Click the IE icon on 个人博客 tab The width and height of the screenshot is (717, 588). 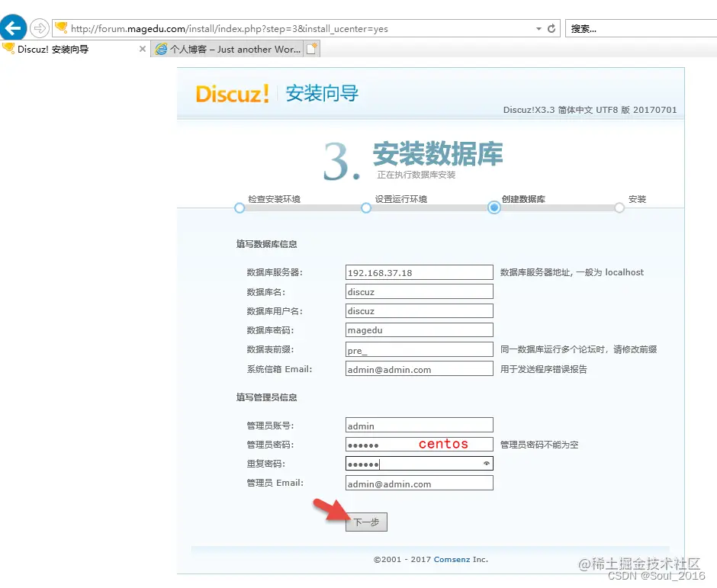coord(161,49)
